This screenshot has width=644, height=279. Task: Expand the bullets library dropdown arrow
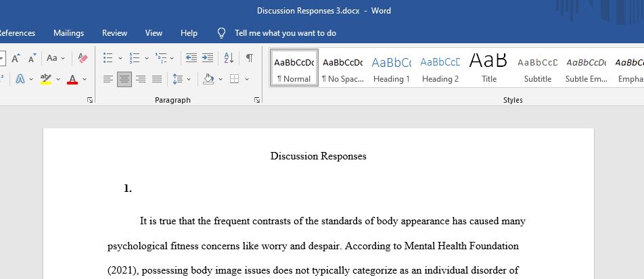coord(120,58)
